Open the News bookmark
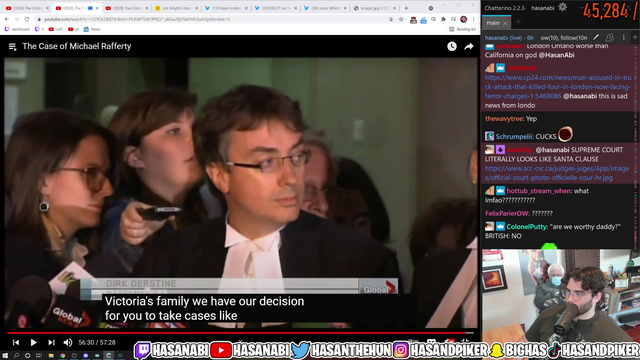This screenshot has height=360, width=640. pos(92,29)
